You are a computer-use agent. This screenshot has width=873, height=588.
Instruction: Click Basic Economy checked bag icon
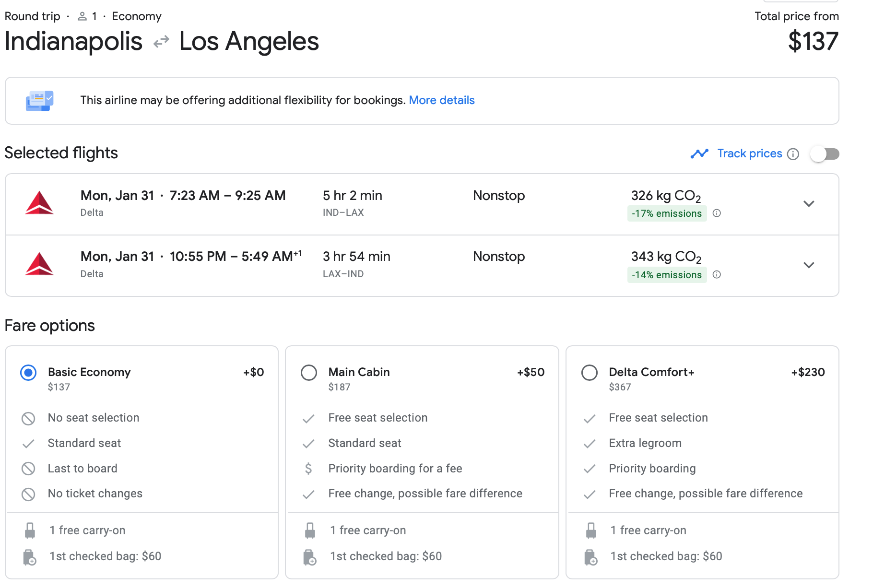(30, 557)
